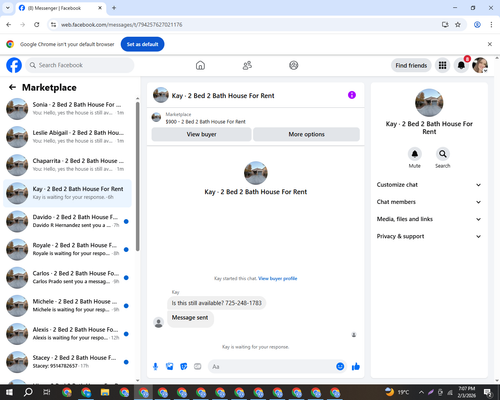Show hidden system tray icons

[421, 392]
